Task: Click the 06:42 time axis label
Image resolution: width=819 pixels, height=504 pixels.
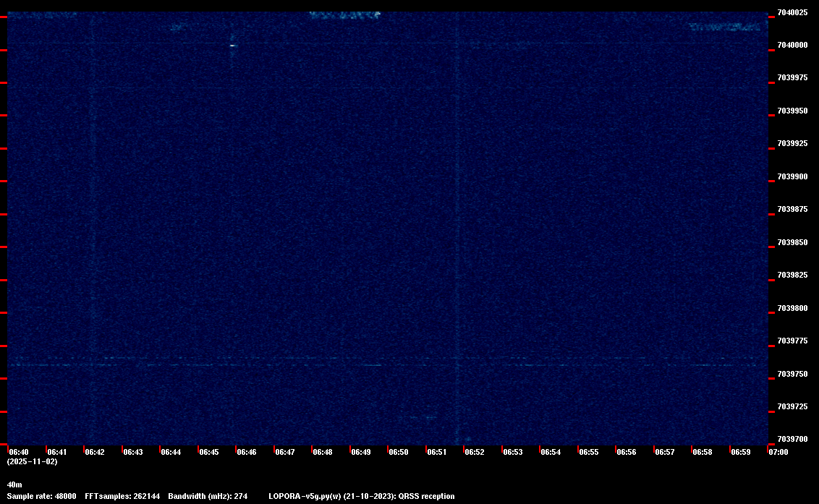Action: [x=95, y=452]
